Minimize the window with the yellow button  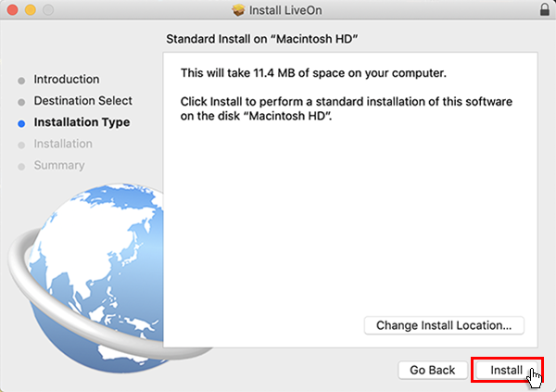click(x=31, y=10)
